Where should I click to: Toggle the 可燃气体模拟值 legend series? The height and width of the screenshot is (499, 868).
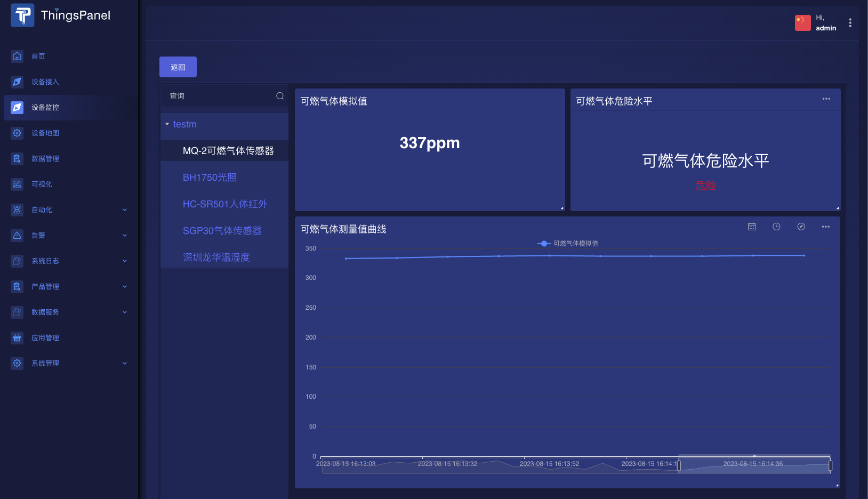568,243
